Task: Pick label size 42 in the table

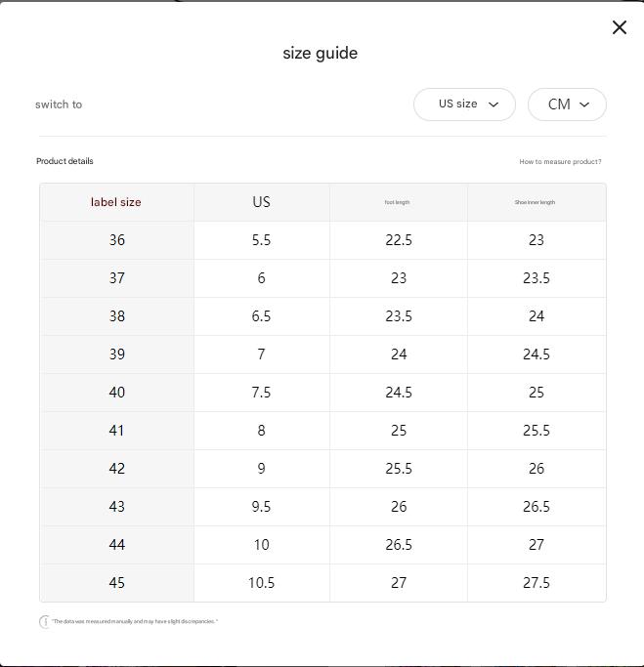Action: [117, 469]
